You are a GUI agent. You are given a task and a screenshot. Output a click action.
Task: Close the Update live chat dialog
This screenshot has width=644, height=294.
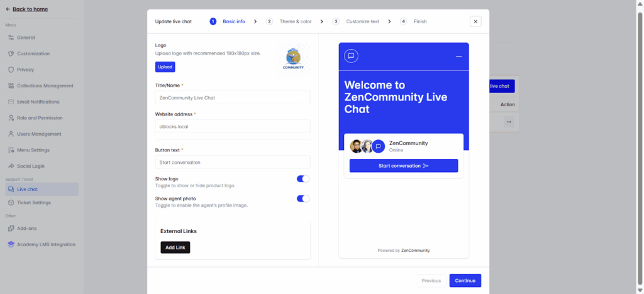[475, 21]
